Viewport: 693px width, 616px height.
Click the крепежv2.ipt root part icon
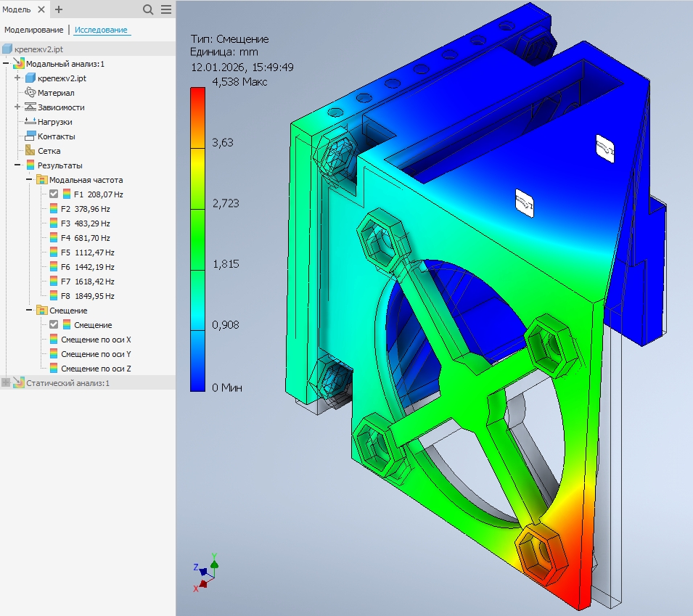click(x=7, y=49)
